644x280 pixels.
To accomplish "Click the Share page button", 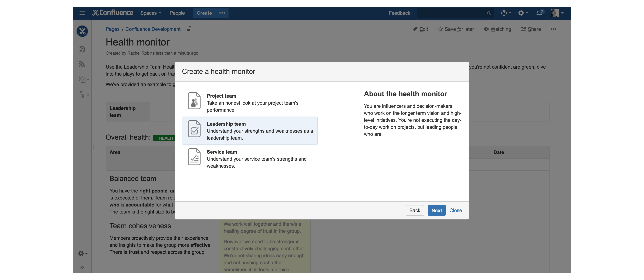I will tap(531, 29).
